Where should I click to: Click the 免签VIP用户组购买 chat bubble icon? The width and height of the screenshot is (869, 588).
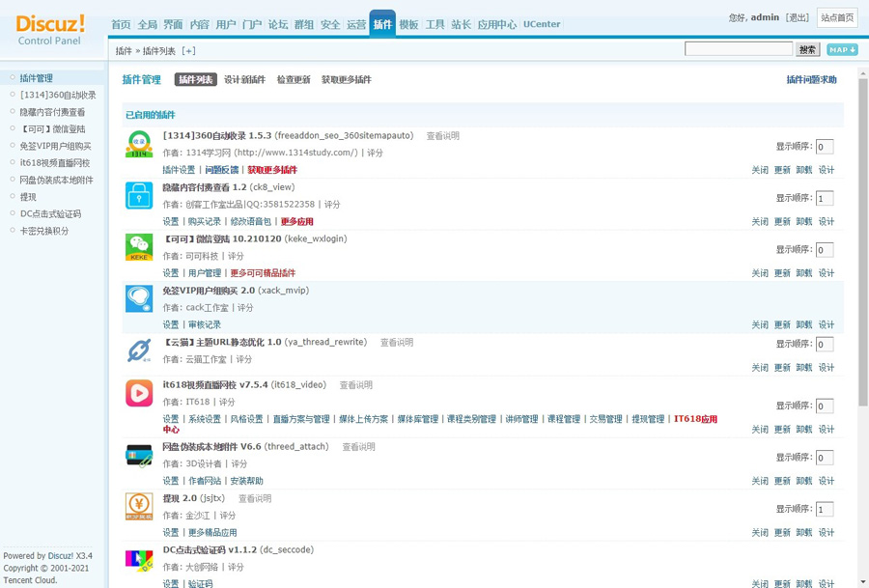pos(139,298)
